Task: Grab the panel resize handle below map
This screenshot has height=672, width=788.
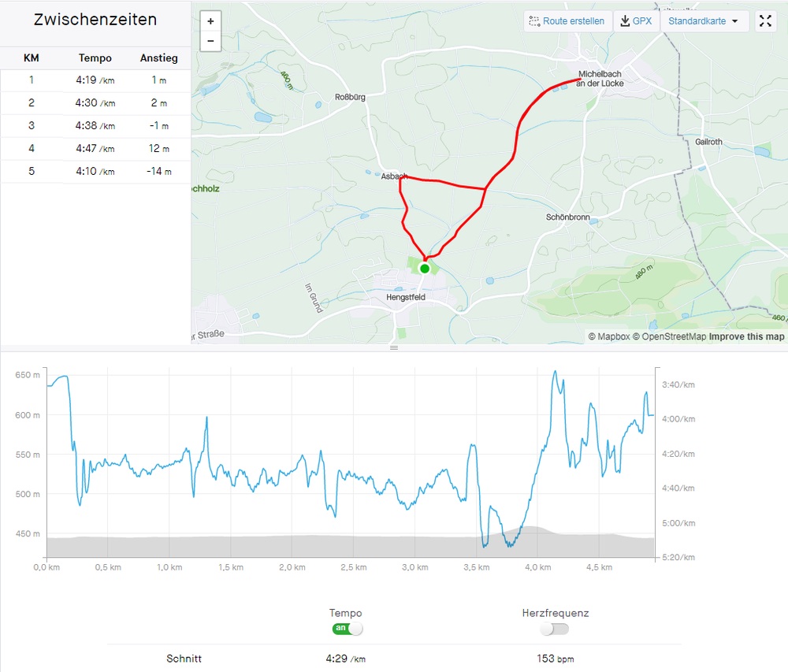Action: (x=394, y=347)
